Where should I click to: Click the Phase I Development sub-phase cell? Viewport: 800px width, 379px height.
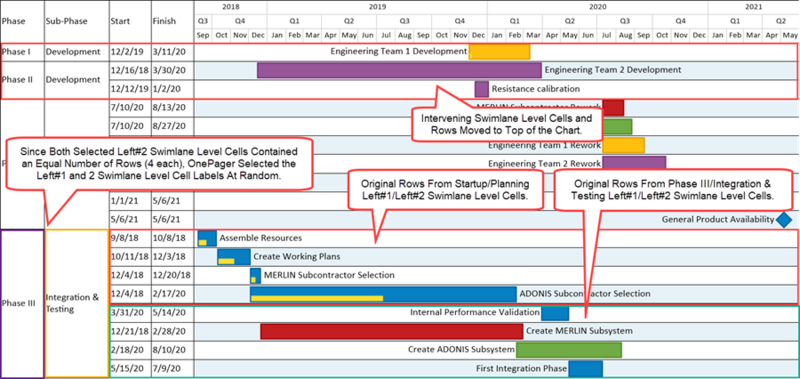pyautogui.click(x=77, y=52)
